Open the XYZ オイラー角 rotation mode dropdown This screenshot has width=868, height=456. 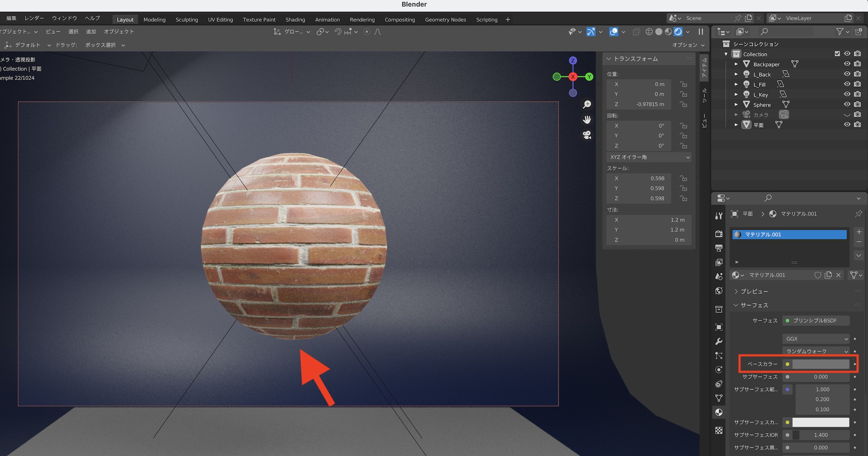pyautogui.click(x=649, y=157)
